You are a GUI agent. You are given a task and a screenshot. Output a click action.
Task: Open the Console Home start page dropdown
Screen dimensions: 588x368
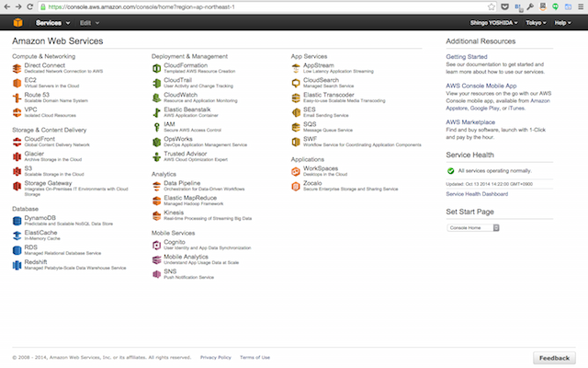(473, 227)
